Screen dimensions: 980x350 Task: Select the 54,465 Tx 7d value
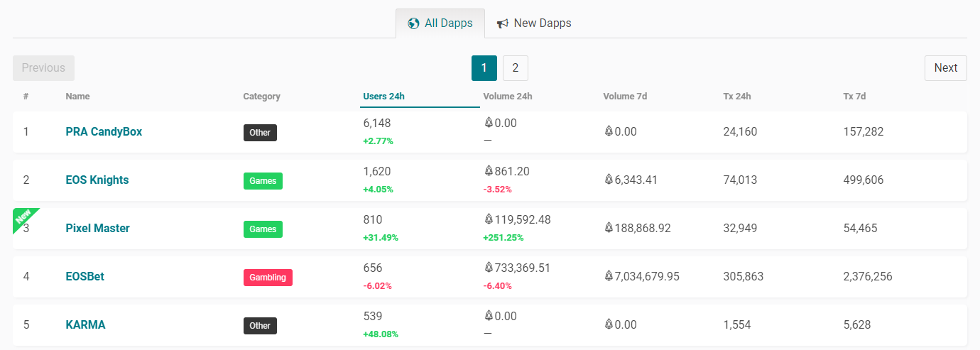[860, 229]
